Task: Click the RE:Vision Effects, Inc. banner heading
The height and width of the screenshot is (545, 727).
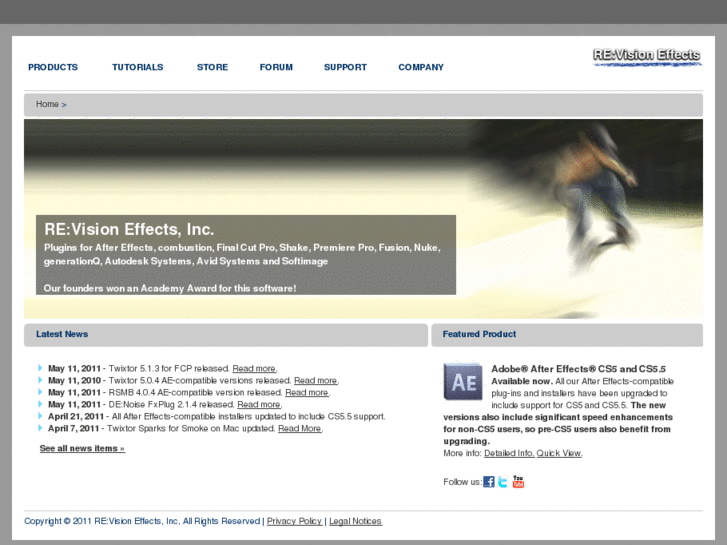Action: (x=129, y=229)
